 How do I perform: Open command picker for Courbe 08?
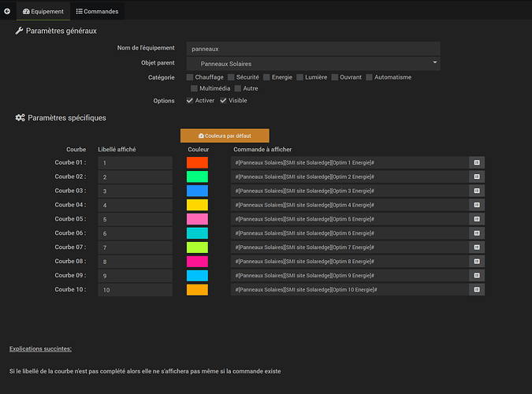[477, 262]
